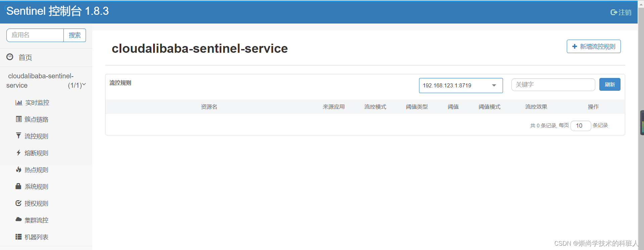Click the dashboard icon beside 首页
644x250 pixels.
coord(10,57)
